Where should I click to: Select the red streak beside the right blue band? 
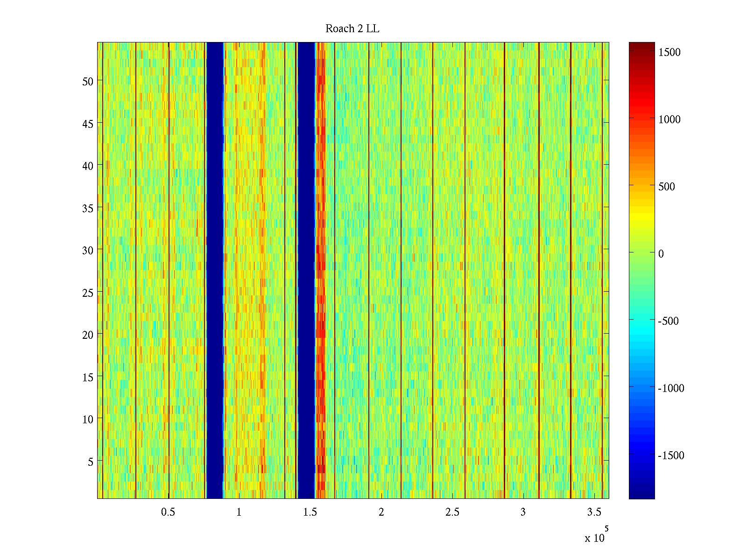click(x=321, y=271)
